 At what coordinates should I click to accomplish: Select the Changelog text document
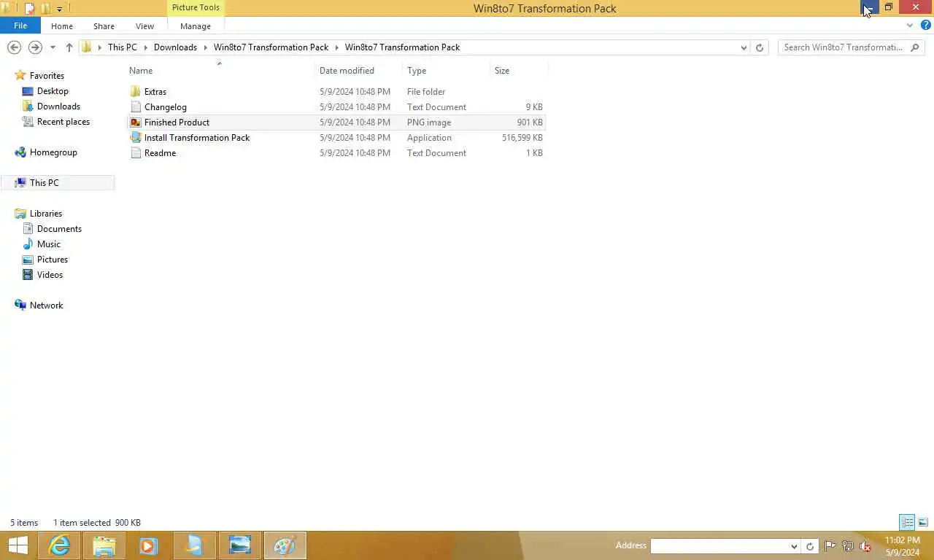166,107
